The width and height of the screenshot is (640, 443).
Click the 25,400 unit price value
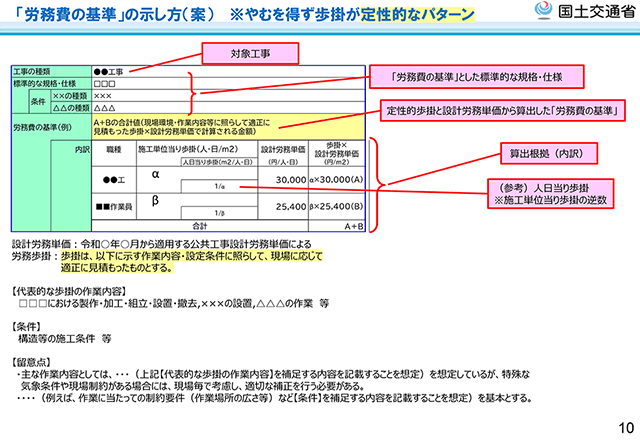pos(289,208)
